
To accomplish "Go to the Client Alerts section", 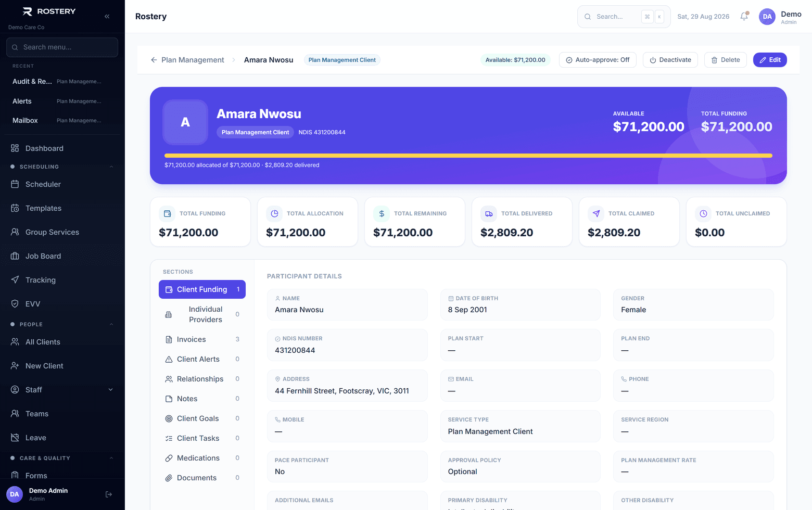I will pyautogui.click(x=202, y=359).
